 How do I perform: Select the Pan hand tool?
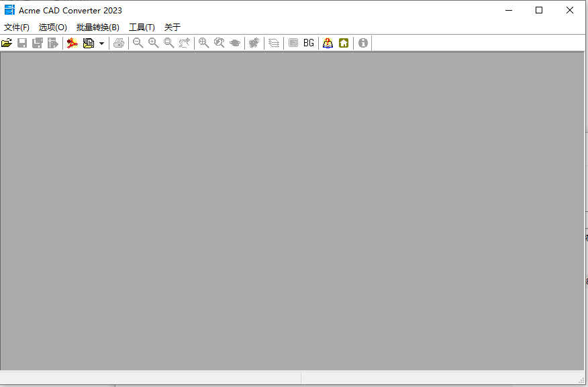(185, 43)
